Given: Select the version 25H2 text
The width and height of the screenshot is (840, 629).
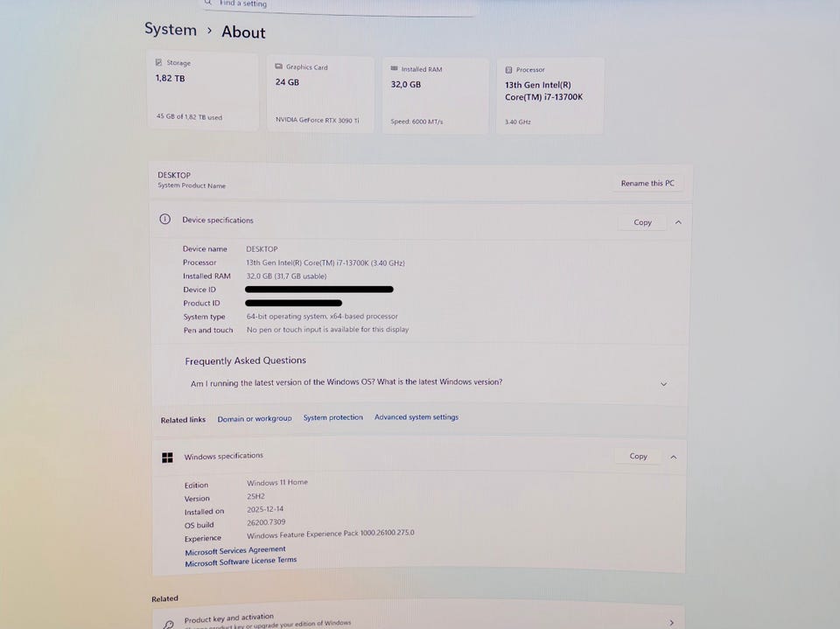Looking at the screenshot, I should (x=255, y=496).
